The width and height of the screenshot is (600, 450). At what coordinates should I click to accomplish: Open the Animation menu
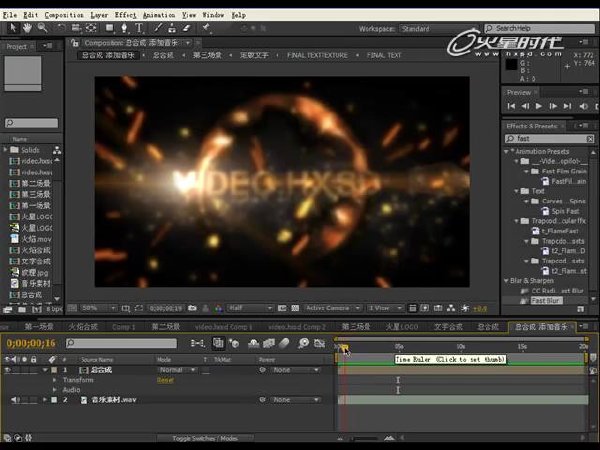159,15
